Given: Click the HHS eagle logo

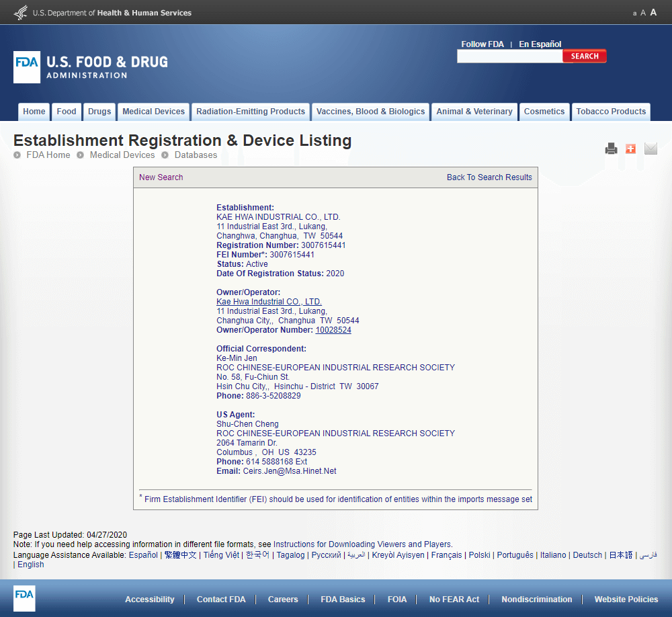Looking at the screenshot, I should pyautogui.click(x=21, y=13).
